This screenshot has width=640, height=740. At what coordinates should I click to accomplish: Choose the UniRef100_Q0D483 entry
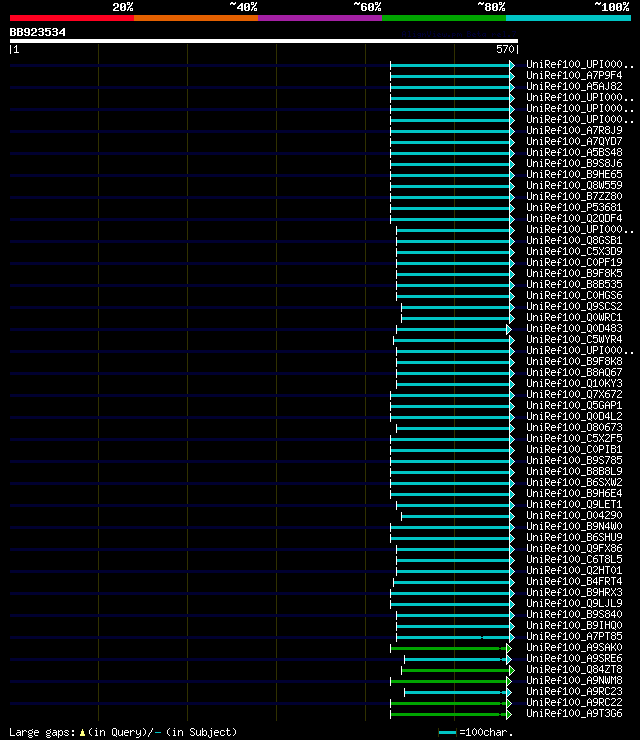point(574,329)
